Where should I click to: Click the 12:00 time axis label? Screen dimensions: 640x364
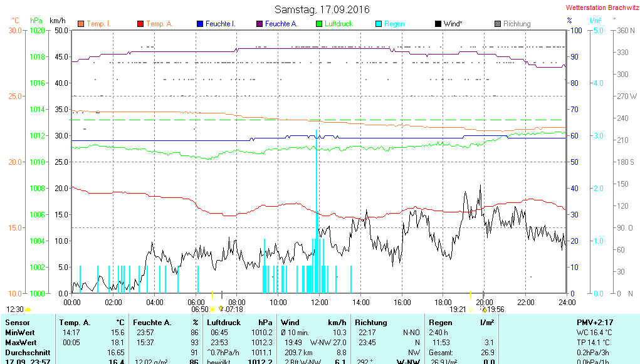tap(319, 302)
